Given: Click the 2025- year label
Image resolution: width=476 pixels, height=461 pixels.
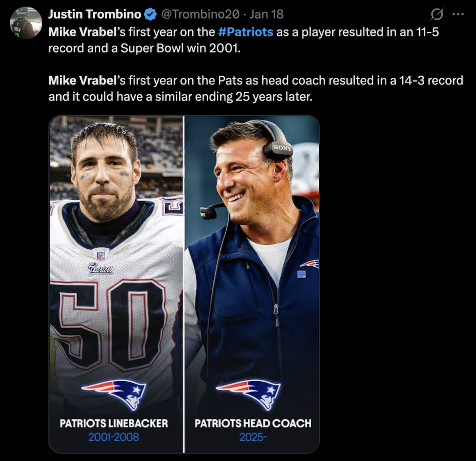Looking at the screenshot, I should point(254,439).
